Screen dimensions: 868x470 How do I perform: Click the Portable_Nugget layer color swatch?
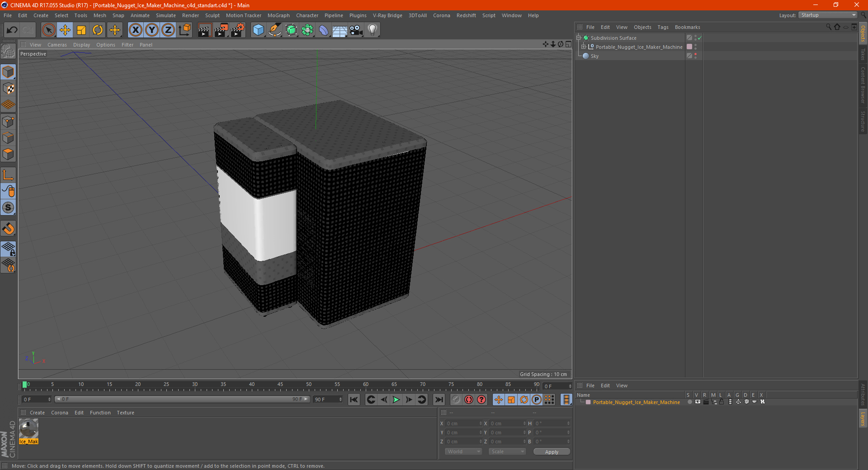tap(689, 47)
